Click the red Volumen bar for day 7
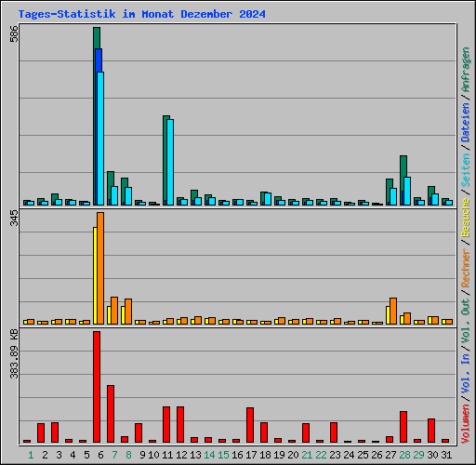Screen dimensions: 476x465 point(111,414)
